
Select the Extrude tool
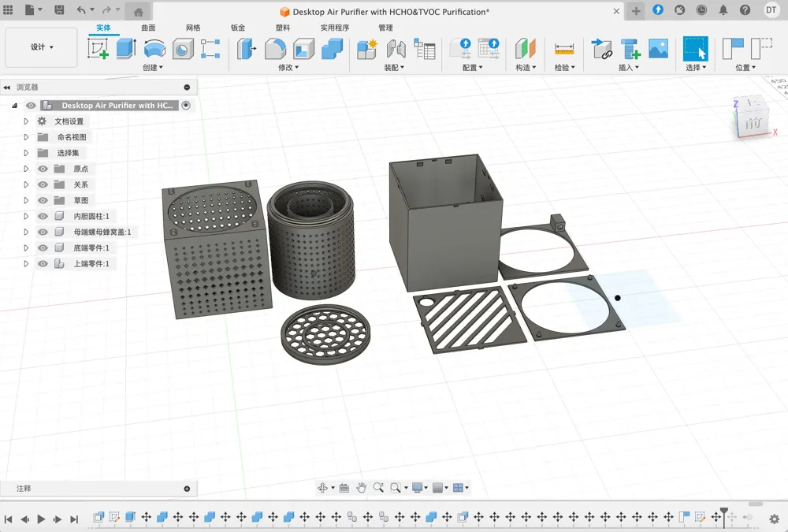pos(126,49)
